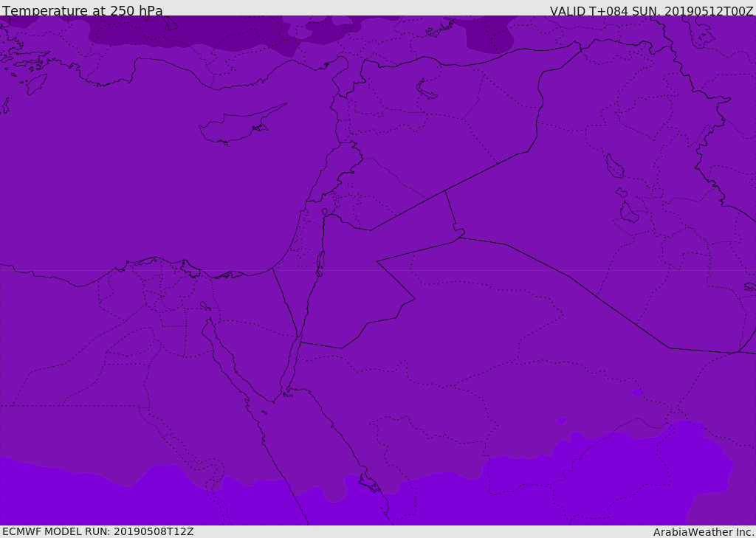Click the 'Temperature at 250 hPa' title
This screenshot has width=756, height=538.
[x=83, y=10]
